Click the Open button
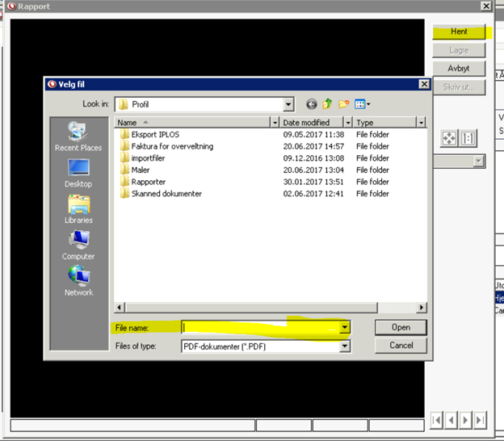The height and width of the screenshot is (441, 504). pyautogui.click(x=401, y=327)
